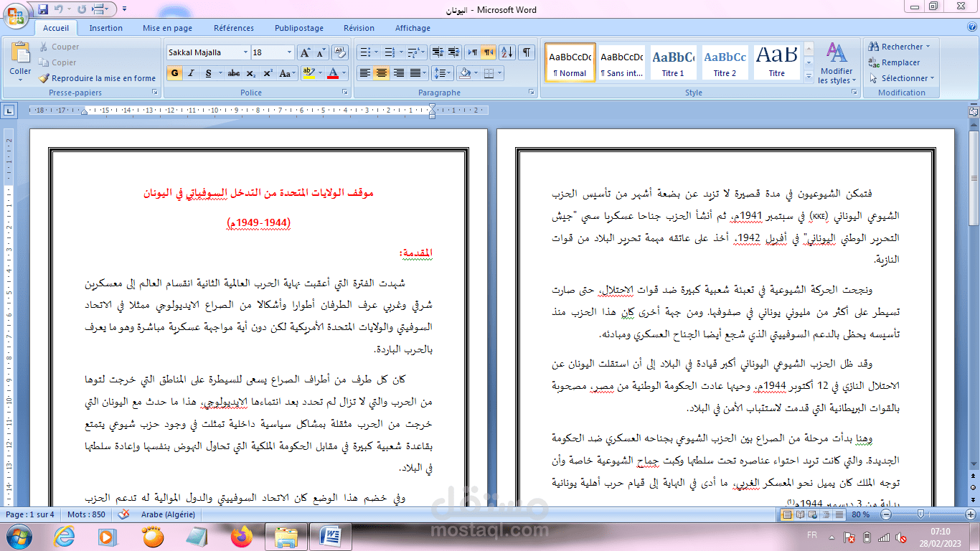
Task: Click Remplacer button
Action: [894, 62]
